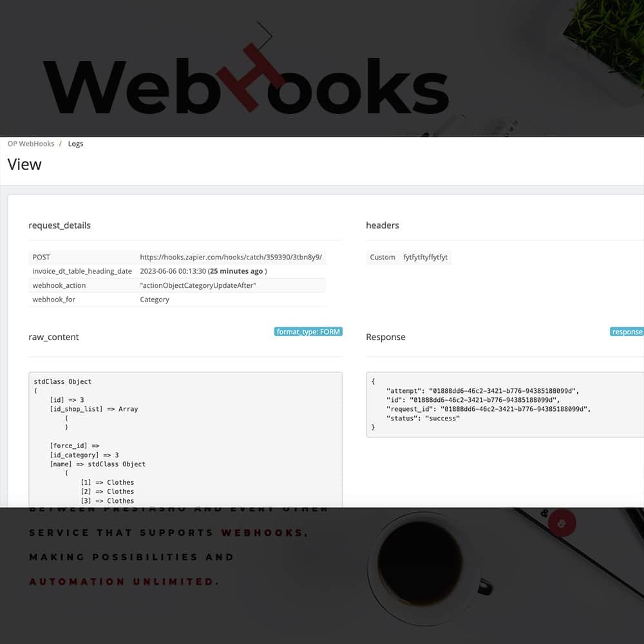644x644 pixels.
Task: Click the [name] => stdClass Object line
Action: tap(97, 464)
